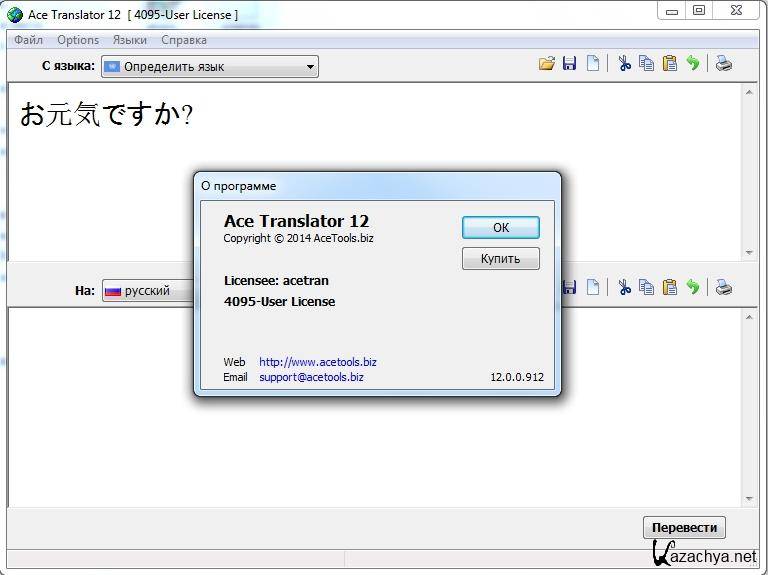Screen dimensions: 768x575
Task: Click the Print icon in source toolbar
Action: pos(723,64)
